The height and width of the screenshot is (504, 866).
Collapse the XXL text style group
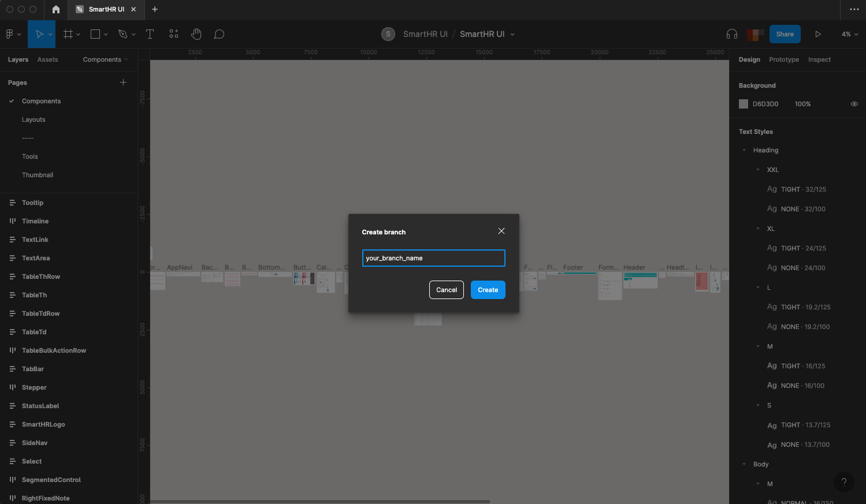click(x=758, y=170)
